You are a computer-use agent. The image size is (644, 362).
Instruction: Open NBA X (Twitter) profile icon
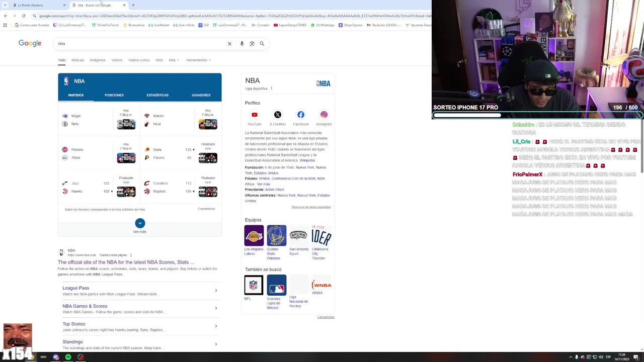(278, 115)
